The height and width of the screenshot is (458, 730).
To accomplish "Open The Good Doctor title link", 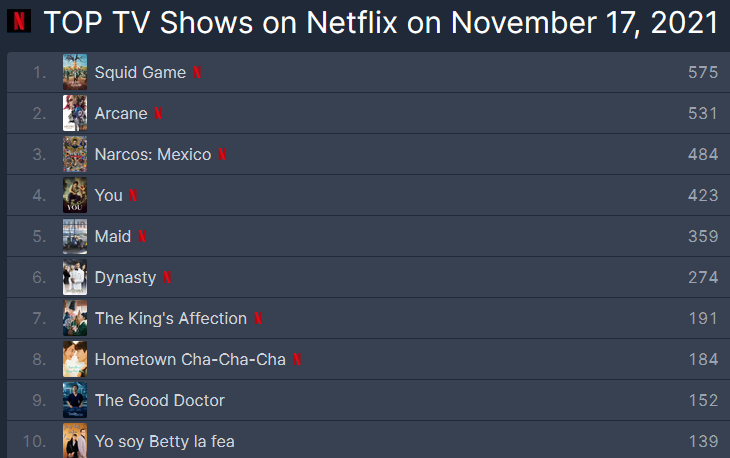I will (160, 400).
